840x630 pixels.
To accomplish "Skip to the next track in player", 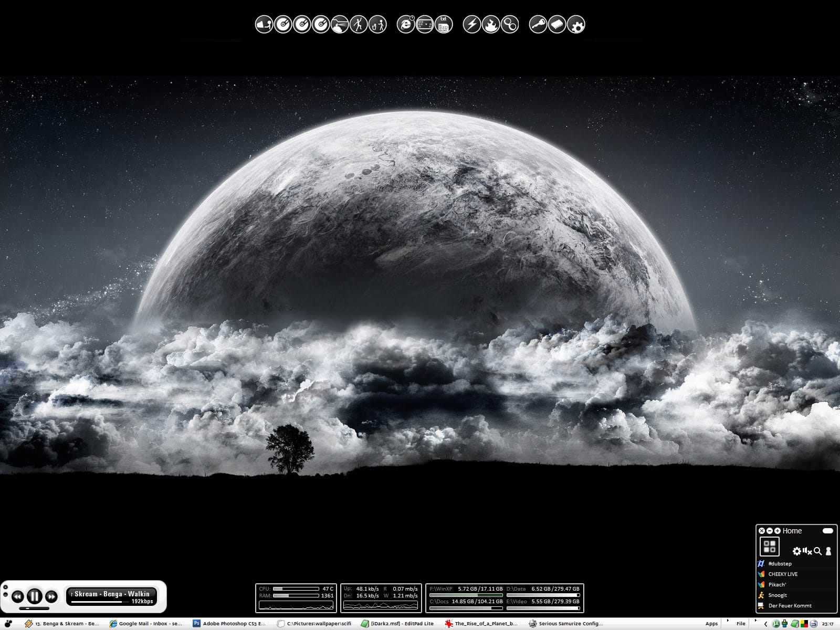I will click(51, 596).
